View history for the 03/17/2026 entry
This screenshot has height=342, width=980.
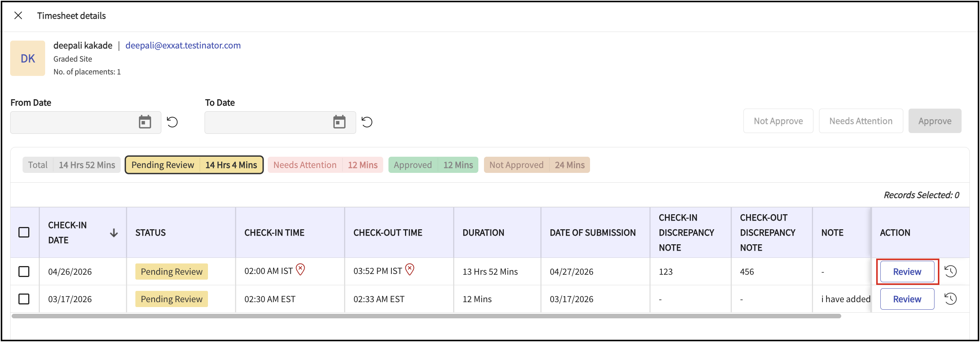950,299
